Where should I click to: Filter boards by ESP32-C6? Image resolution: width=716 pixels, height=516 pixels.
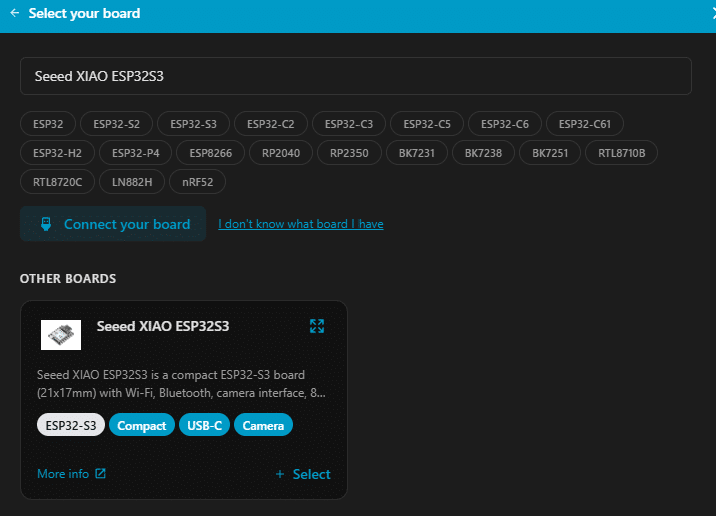505,124
